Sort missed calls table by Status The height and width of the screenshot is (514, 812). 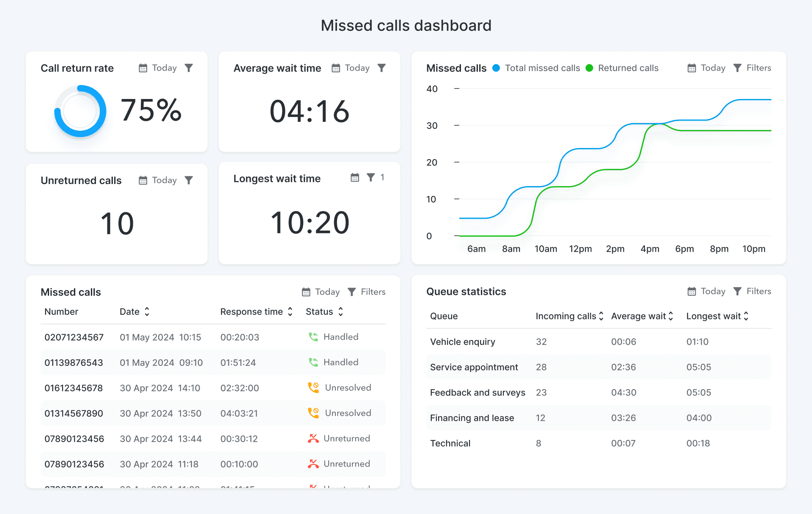click(340, 312)
